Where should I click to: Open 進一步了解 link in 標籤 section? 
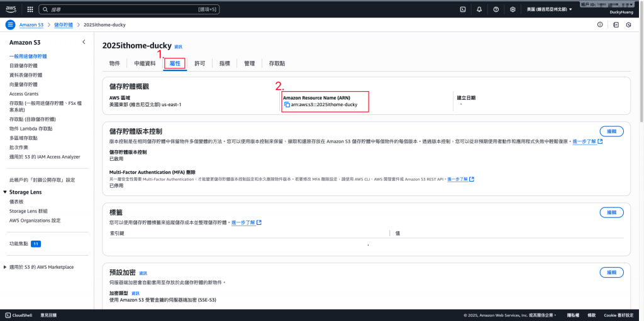click(247, 222)
